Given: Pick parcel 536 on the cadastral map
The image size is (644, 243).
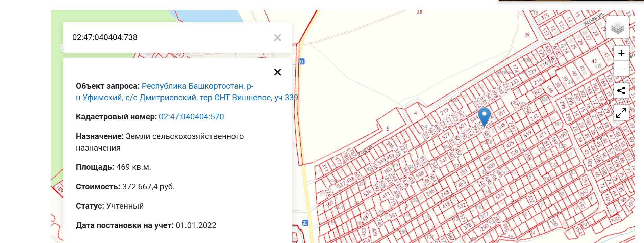Looking at the screenshot, I should (367, 193).
